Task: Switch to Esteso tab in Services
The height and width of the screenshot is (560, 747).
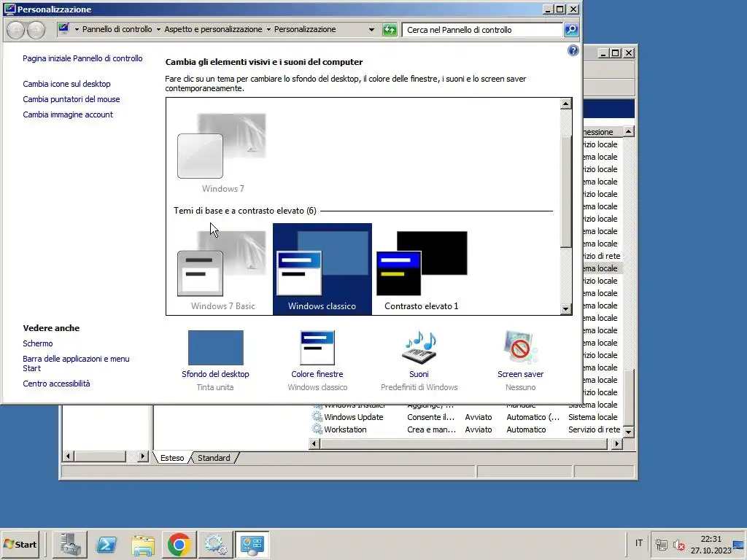Action: [172, 458]
